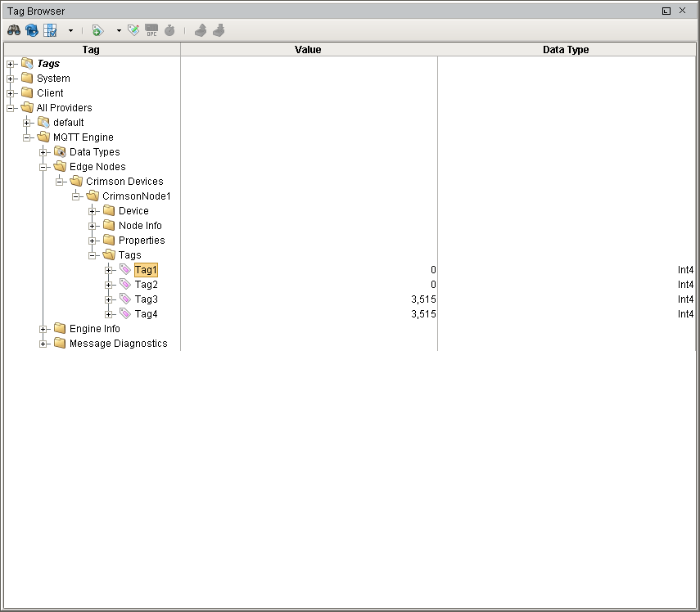The width and height of the screenshot is (700, 612).
Task: Click the Tag4 tag icon
Action: point(125,313)
